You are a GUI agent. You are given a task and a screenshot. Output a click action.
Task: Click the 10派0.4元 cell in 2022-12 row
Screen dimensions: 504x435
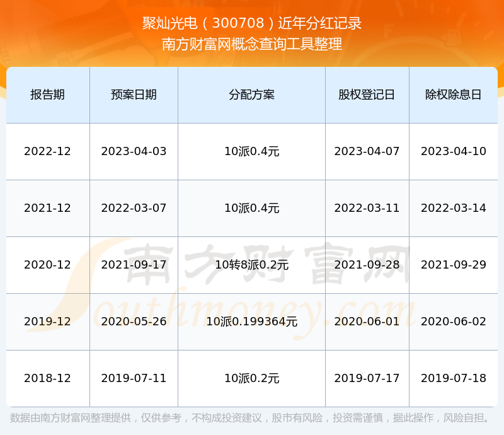coord(251,151)
